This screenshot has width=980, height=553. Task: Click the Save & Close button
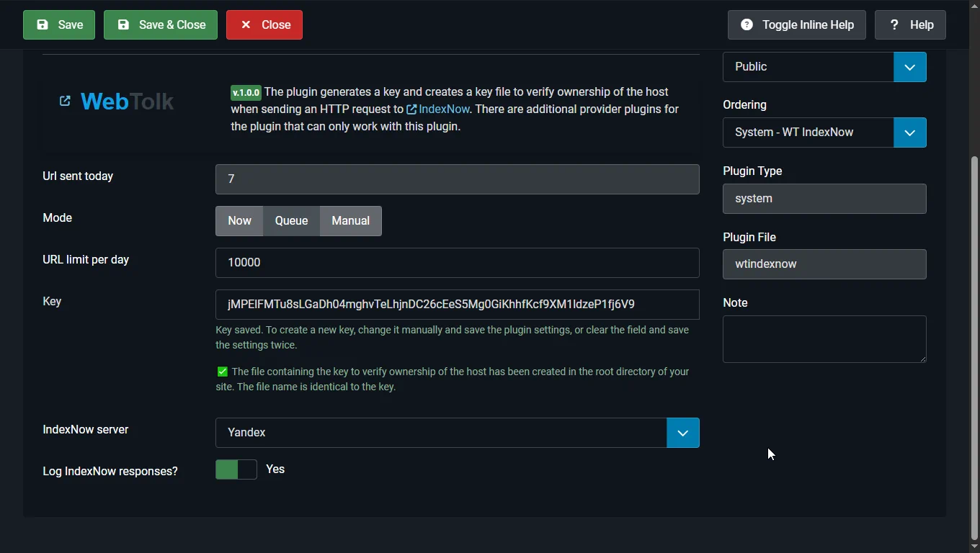pyautogui.click(x=161, y=25)
